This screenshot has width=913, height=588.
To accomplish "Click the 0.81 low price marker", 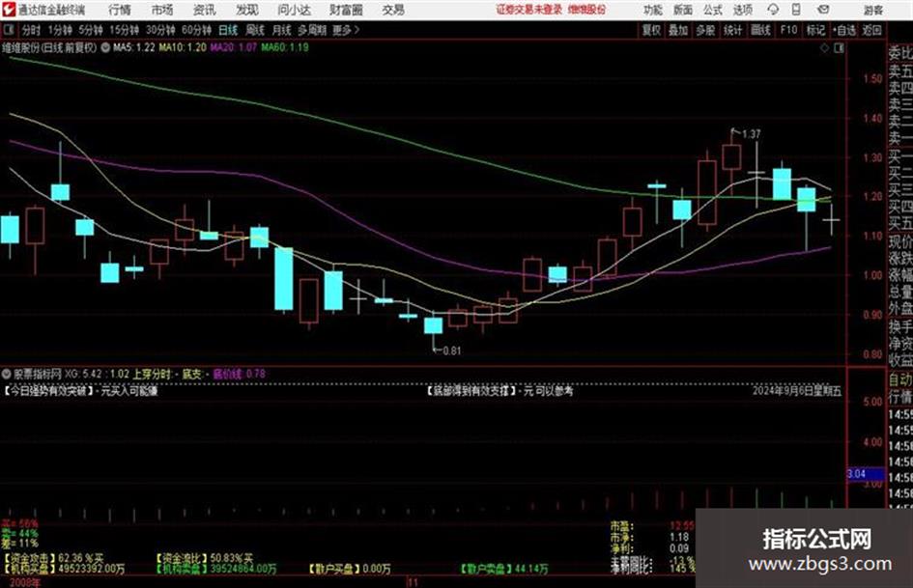I will [x=452, y=350].
